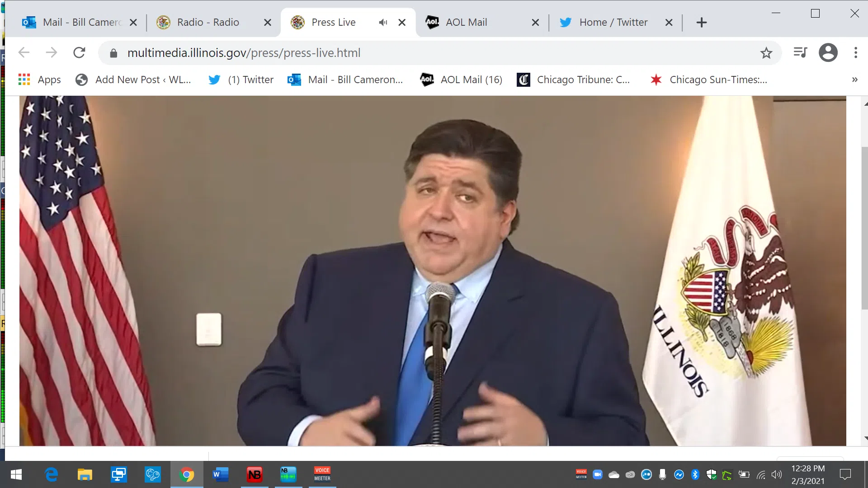Bookmark this page with star icon
Screen dimensions: 868x488
766,53
